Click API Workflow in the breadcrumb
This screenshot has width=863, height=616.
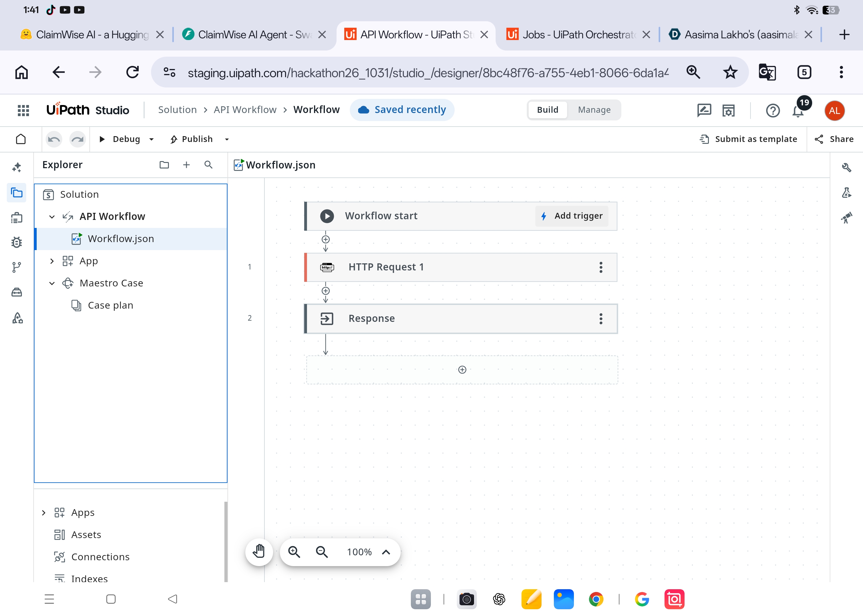(245, 110)
